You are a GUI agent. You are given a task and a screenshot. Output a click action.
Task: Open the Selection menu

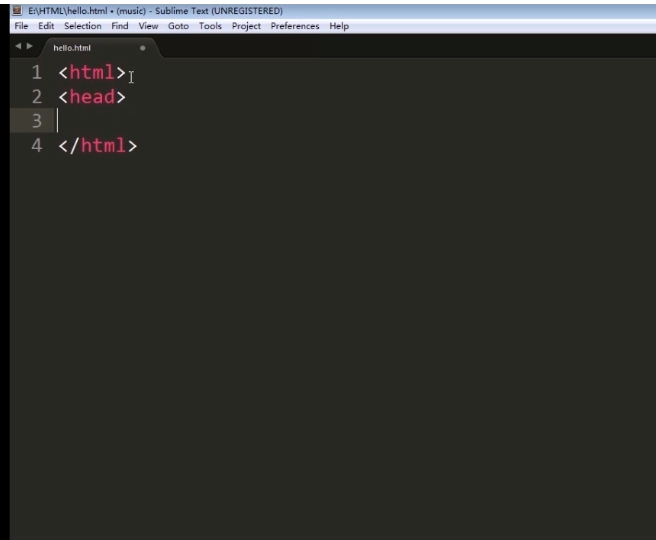pos(82,26)
